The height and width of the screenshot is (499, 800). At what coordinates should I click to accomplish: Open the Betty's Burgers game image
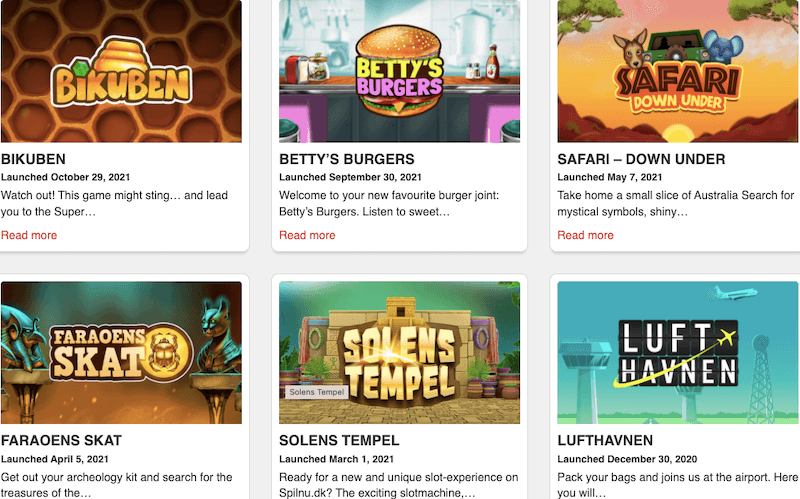coord(399,71)
